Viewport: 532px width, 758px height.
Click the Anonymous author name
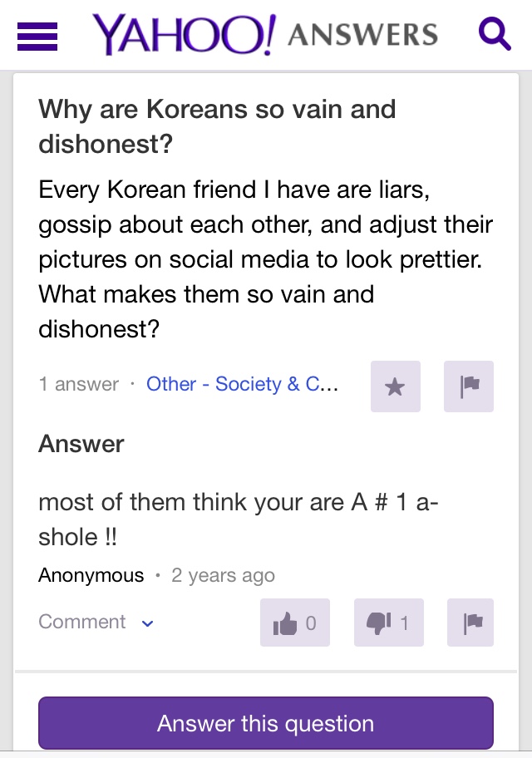pos(91,575)
